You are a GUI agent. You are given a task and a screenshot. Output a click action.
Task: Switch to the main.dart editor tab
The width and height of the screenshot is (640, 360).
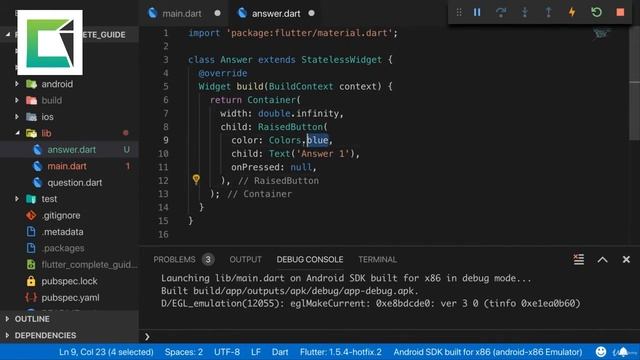[182, 13]
